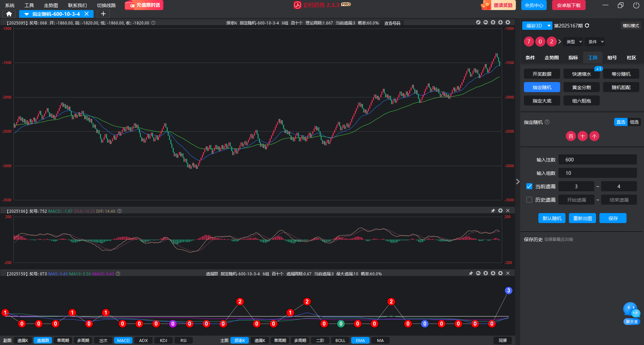Switch to the 组号 tab
Screen dimensions: 644x345
tap(612, 58)
